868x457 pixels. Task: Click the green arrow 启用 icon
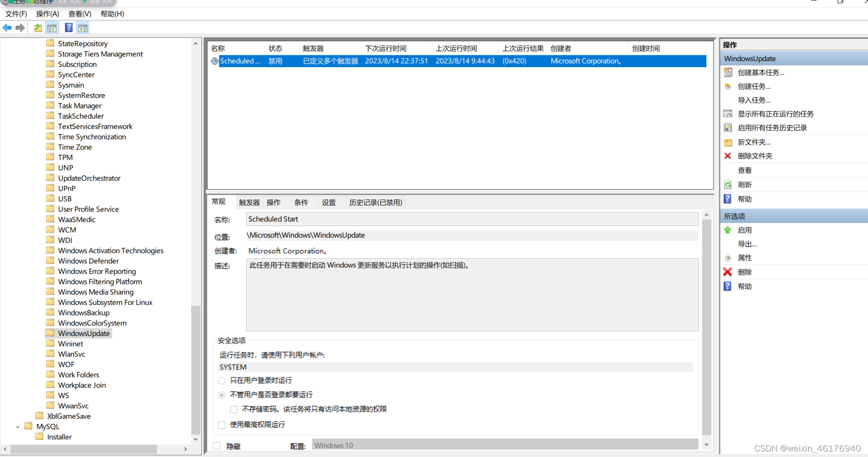point(728,230)
